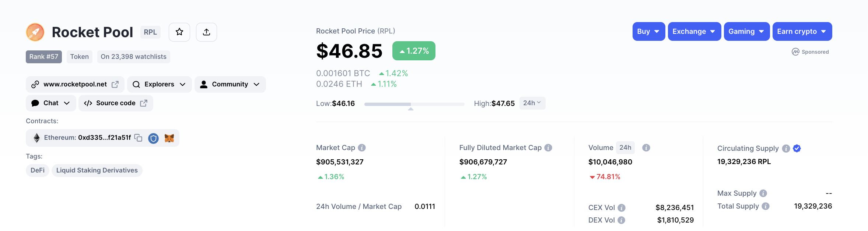Click the Circulating Supply verified badge

click(x=797, y=148)
